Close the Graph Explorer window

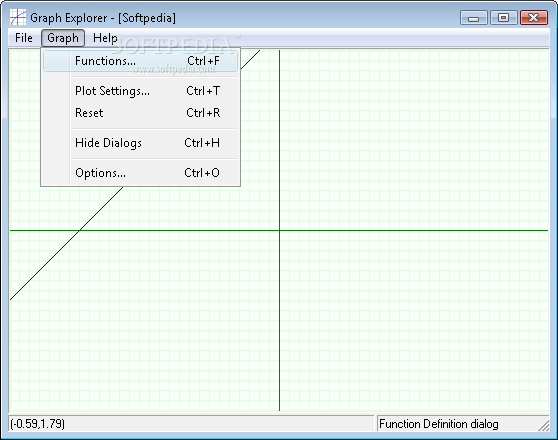tap(533, 17)
